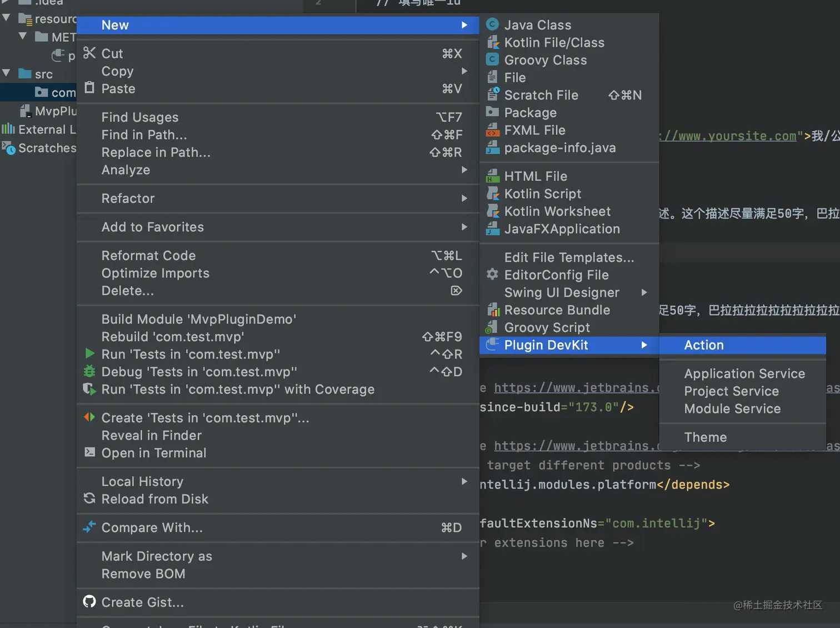Choose Theme menu entry
The width and height of the screenshot is (840, 628).
742,437
